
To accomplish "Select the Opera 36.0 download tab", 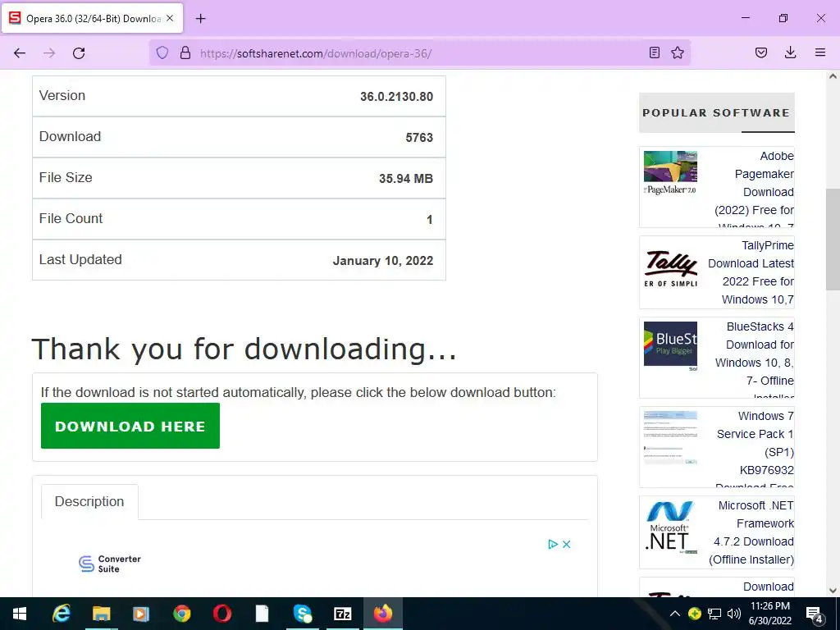I will (x=92, y=18).
